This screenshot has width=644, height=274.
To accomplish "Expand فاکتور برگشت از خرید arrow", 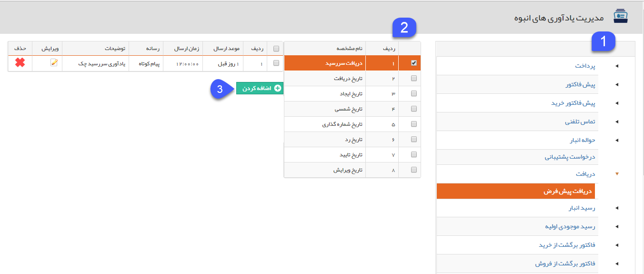I will [x=617, y=245].
